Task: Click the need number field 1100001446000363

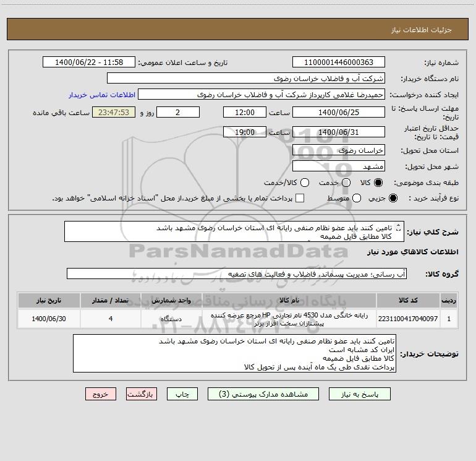Action: (339, 62)
